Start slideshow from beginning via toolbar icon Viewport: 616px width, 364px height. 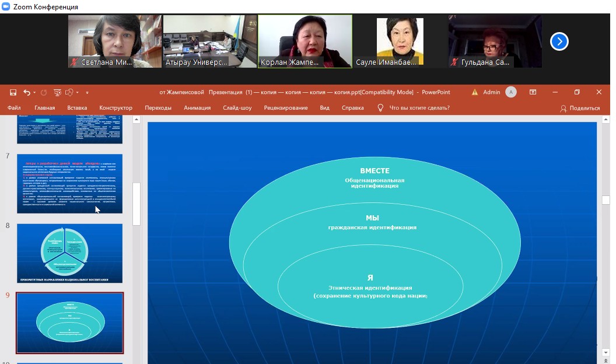(x=57, y=92)
